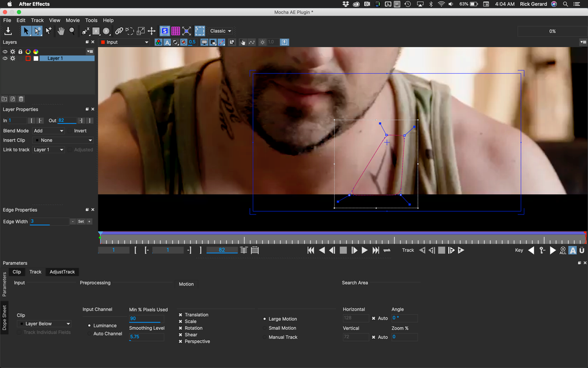Select the Zoom magnifier tool

tap(72, 32)
